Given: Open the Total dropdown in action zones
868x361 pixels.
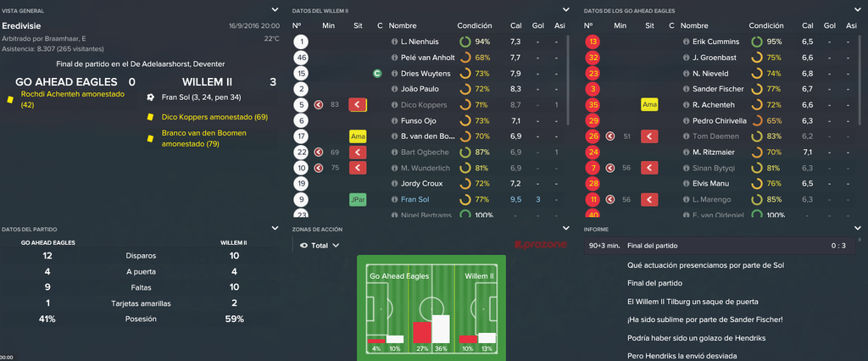Looking at the screenshot, I should tap(325, 245).
